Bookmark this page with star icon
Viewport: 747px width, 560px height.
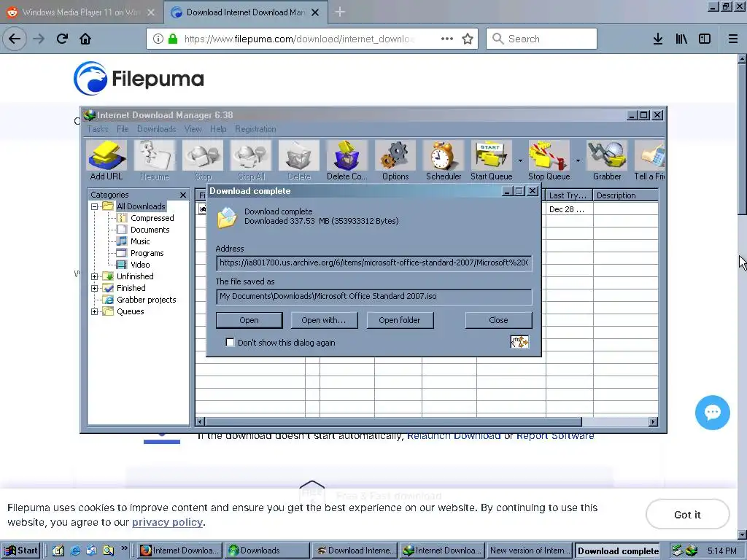(468, 39)
